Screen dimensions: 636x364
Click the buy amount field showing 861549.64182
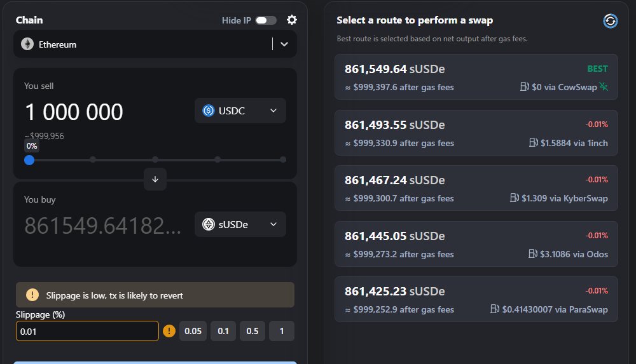tap(102, 226)
